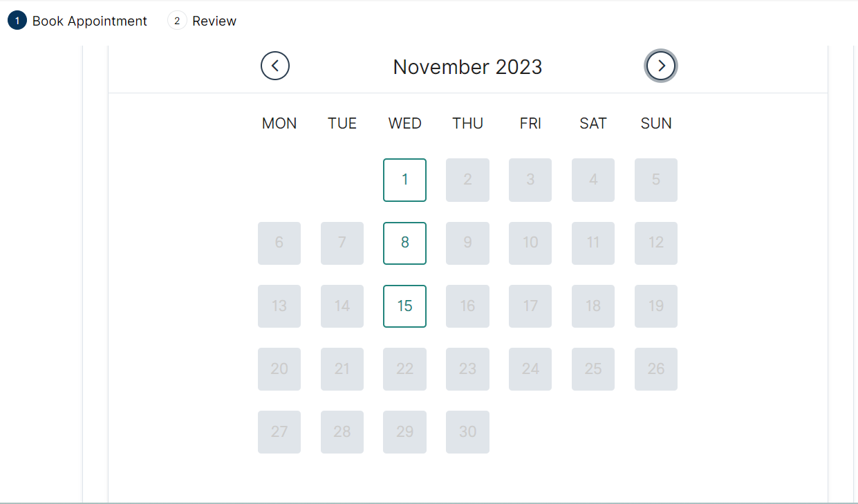
Task: Pick Wednesday November 8
Action: pos(404,243)
